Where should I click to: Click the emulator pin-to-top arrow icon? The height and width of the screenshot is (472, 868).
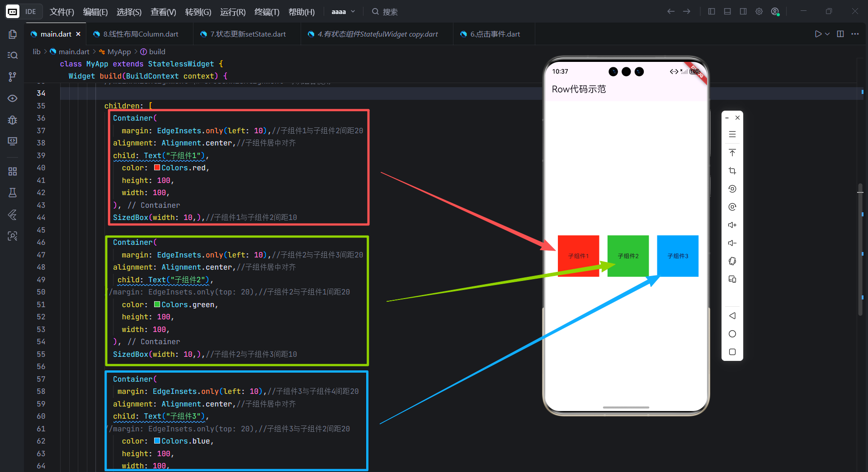[732, 153]
